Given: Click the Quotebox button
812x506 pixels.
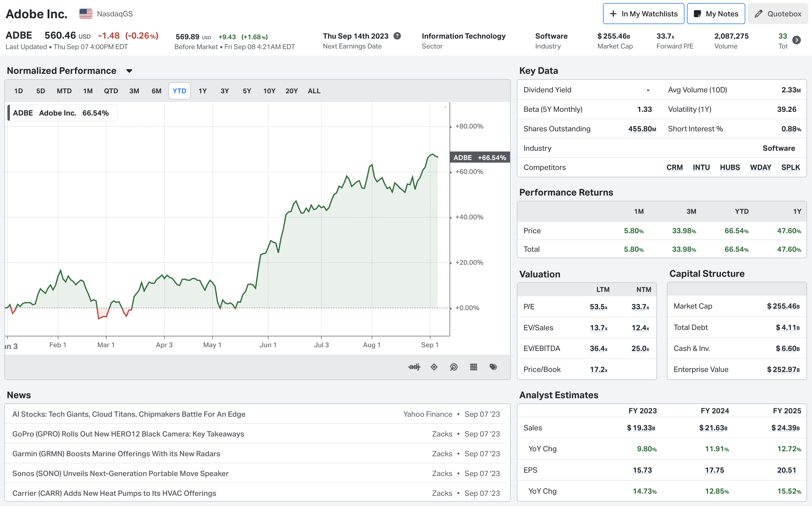Looking at the screenshot, I should click(778, 14).
